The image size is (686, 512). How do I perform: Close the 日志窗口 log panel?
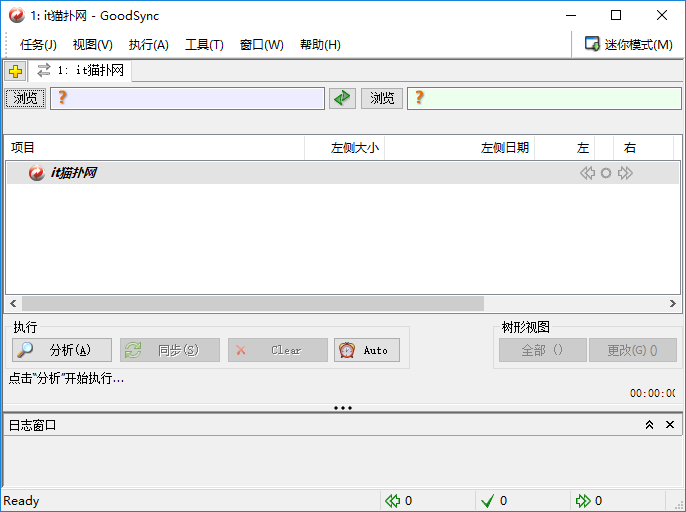point(670,424)
